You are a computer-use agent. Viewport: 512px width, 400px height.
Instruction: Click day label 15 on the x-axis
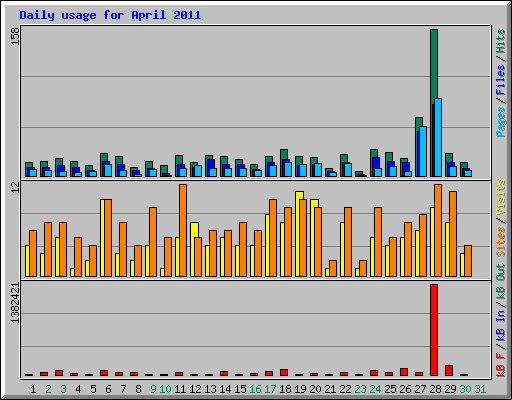pyautogui.click(x=240, y=389)
